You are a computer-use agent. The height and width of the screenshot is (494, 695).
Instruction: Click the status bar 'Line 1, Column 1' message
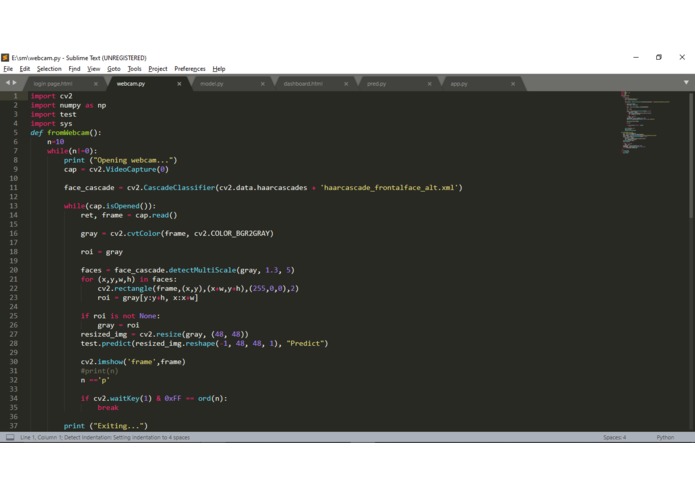[x=105, y=437]
